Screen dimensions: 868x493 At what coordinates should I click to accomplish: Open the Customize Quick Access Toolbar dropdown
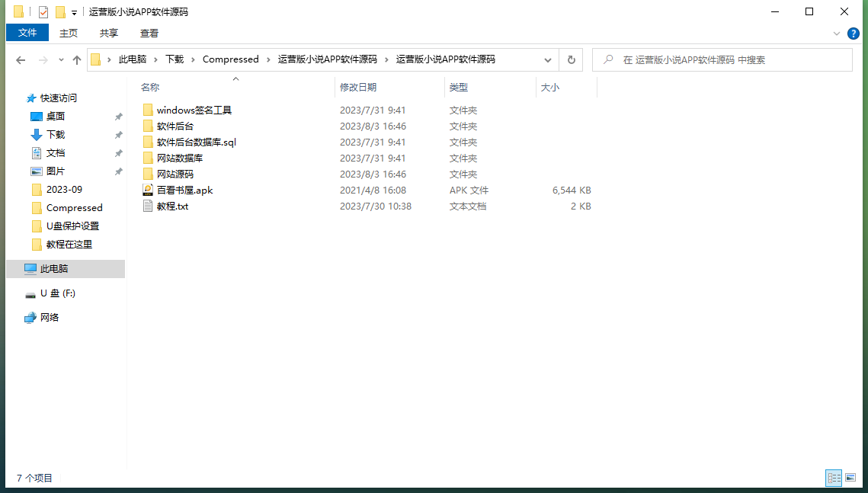point(74,13)
